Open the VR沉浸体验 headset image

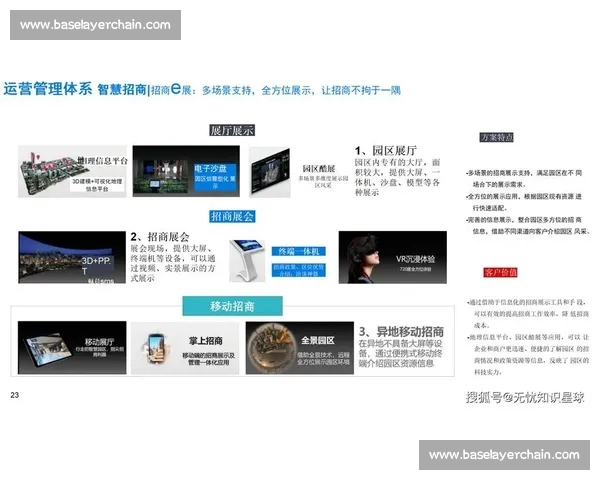point(393,257)
